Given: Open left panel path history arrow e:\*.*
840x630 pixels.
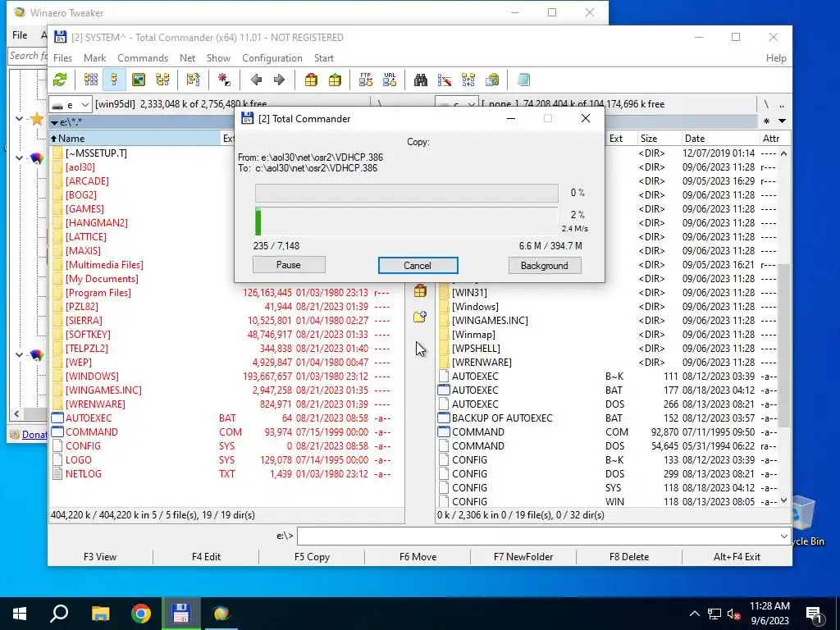Looking at the screenshot, I should point(54,123).
